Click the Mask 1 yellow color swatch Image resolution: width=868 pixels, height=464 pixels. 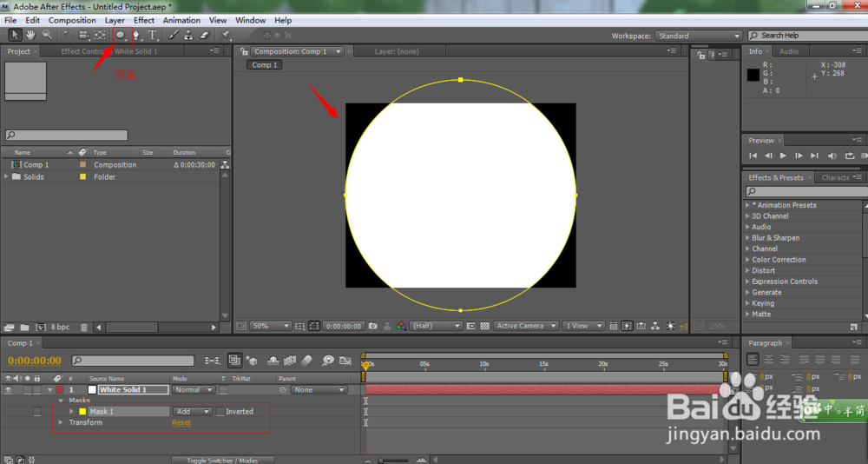[82, 411]
